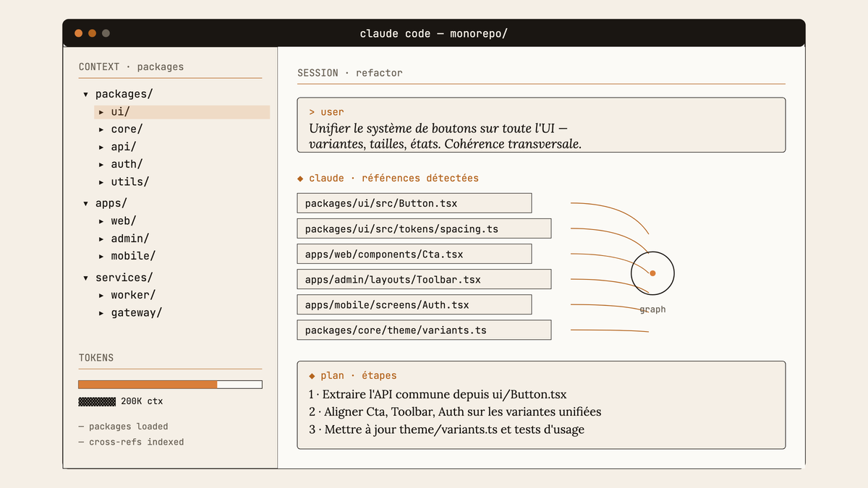Collapse the apps/ folder arrow
The height and width of the screenshot is (488, 868).
coord(85,204)
